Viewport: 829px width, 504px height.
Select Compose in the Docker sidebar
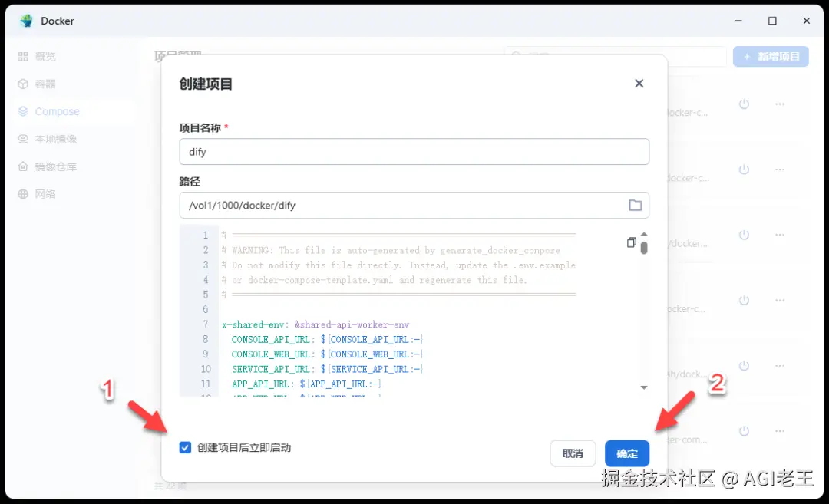click(57, 111)
